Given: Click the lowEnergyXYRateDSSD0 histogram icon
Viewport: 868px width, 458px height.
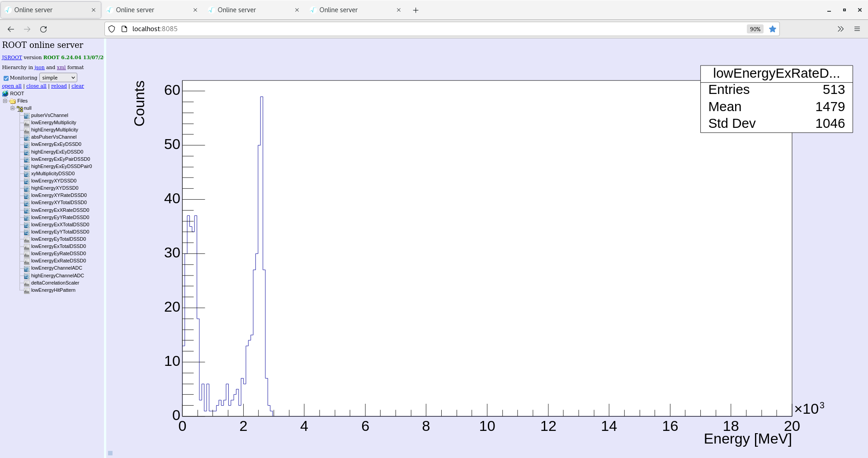Looking at the screenshot, I should (27, 196).
